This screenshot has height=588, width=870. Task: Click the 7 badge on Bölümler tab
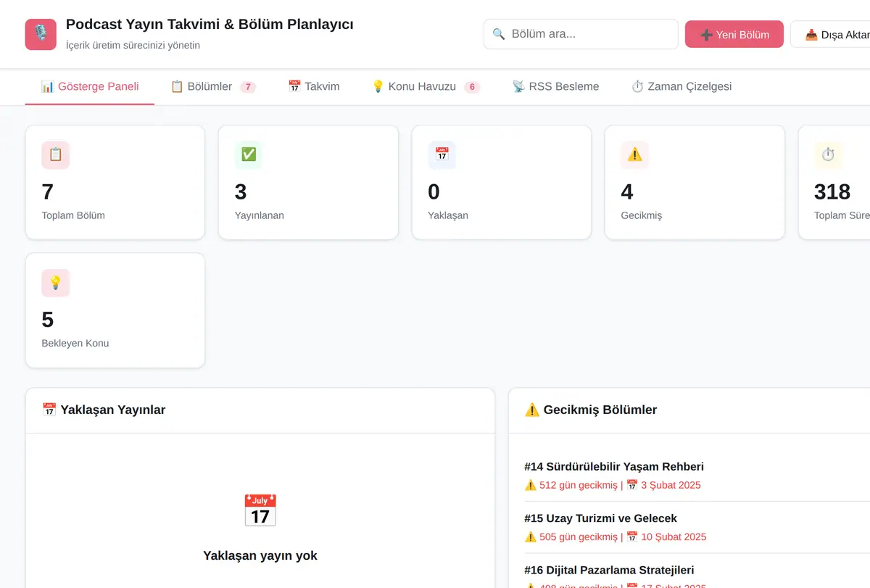[248, 87]
